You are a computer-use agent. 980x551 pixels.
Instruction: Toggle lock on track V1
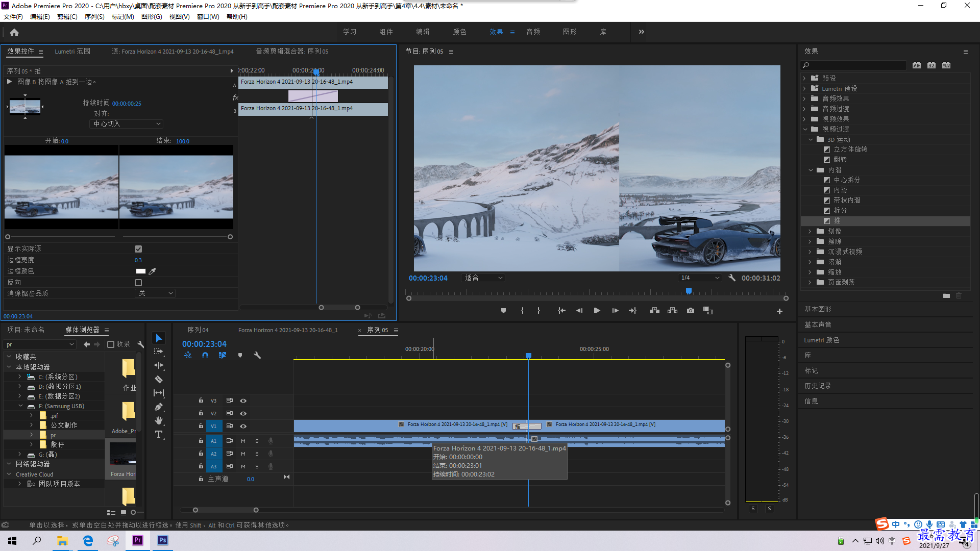(x=201, y=426)
